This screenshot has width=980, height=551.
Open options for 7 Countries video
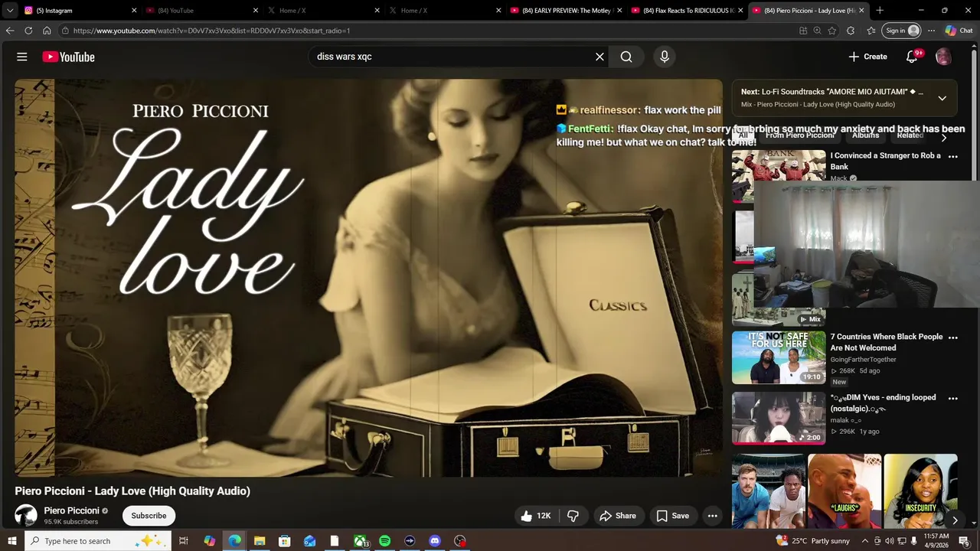[x=953, y=337]
